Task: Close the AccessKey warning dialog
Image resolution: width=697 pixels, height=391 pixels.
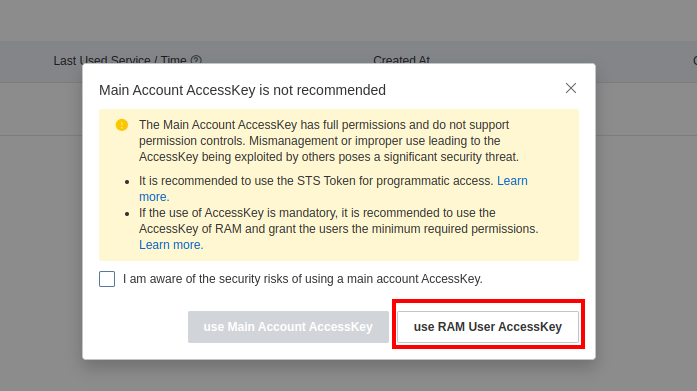Action: coord(571,88)
